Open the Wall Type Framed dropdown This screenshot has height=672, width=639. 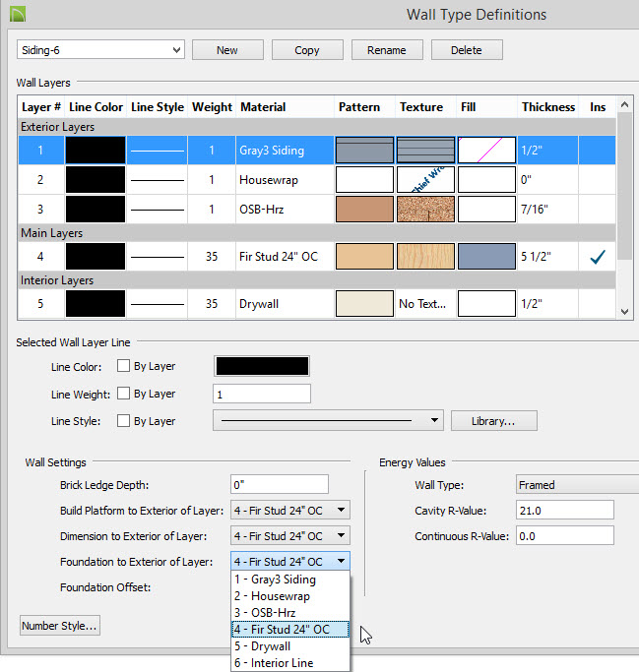tap(577, 485)
